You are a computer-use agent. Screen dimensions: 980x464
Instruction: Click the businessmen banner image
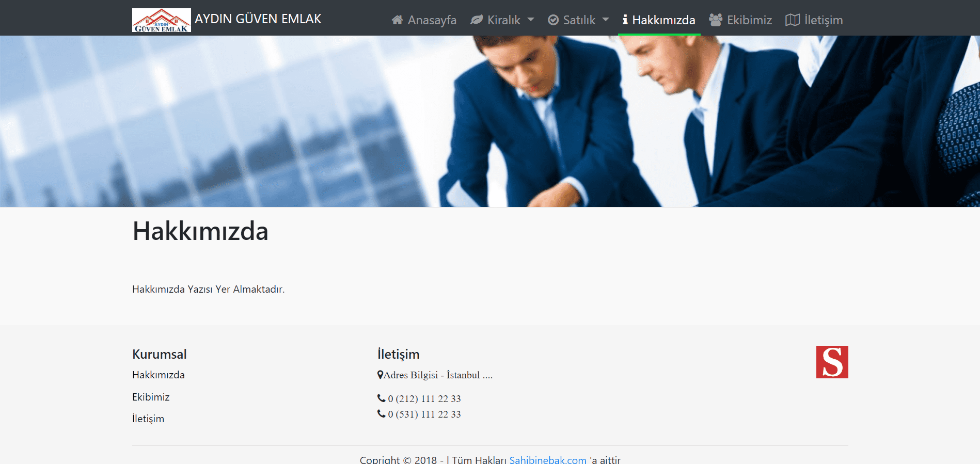[x=490, y=121]
